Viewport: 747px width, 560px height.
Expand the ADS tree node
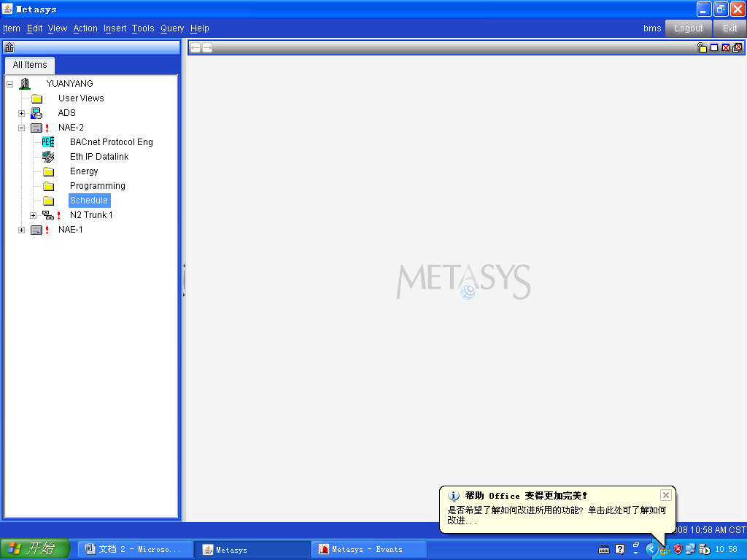[22, 113]
